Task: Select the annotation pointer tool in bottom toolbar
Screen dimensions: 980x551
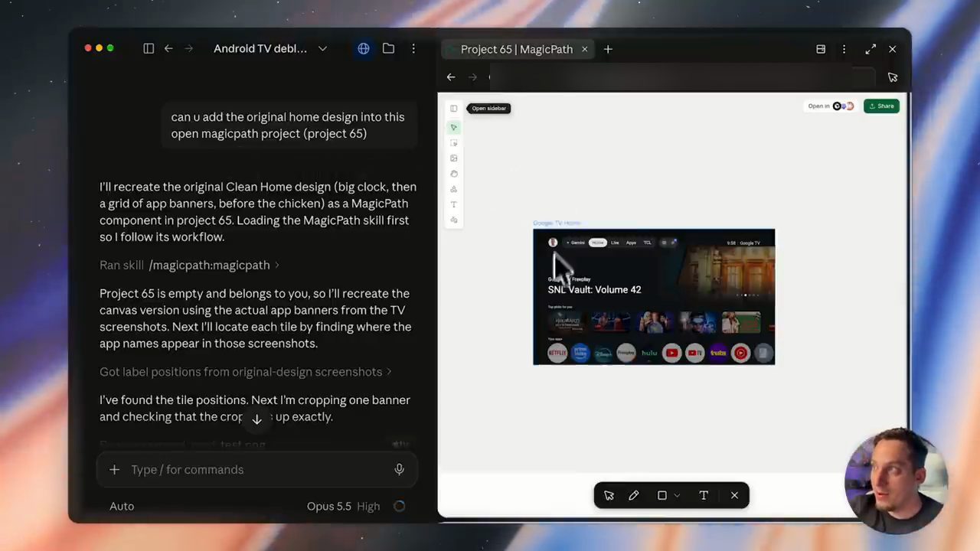Action: pos(609,495)
